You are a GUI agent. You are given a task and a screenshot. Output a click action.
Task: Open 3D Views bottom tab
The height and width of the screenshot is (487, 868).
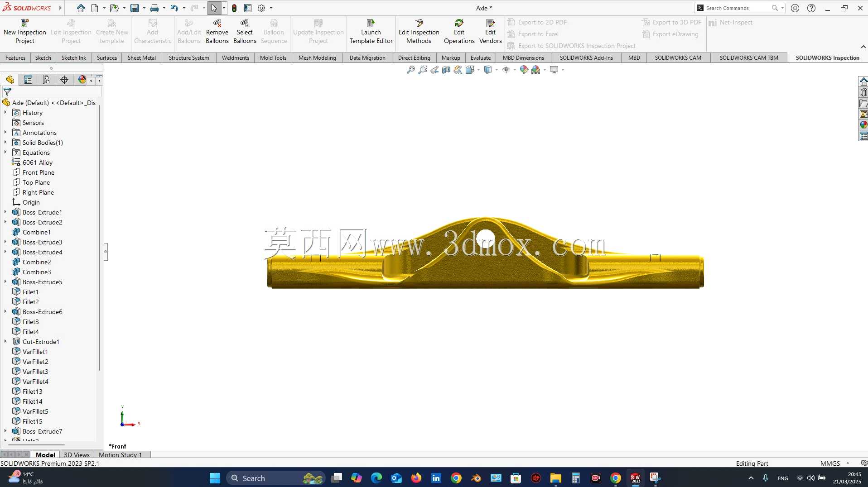77,455
